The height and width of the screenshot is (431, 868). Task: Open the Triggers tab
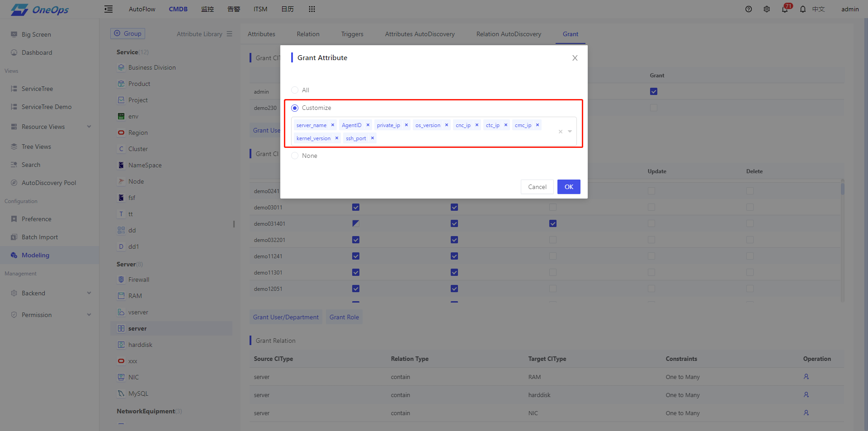coord(352,34)
